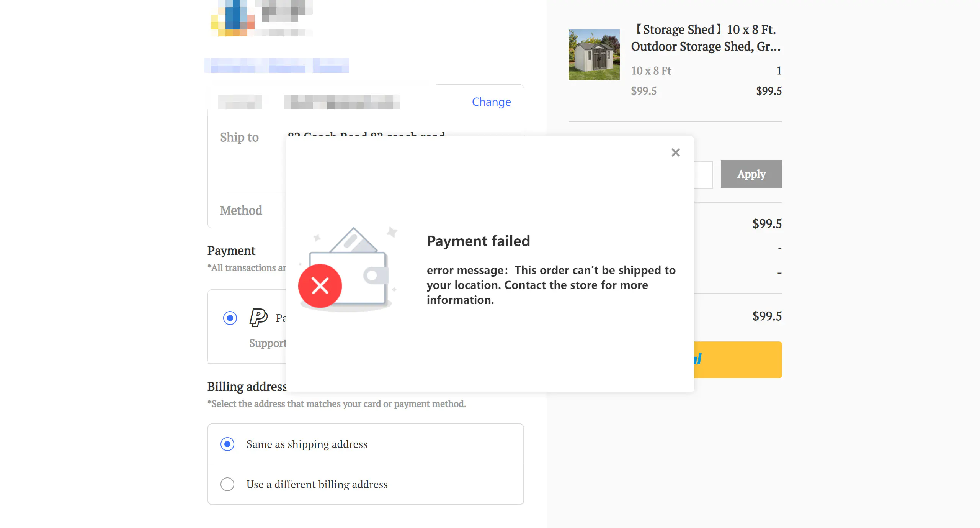Click the PayPal logo icon

point(258,317)
